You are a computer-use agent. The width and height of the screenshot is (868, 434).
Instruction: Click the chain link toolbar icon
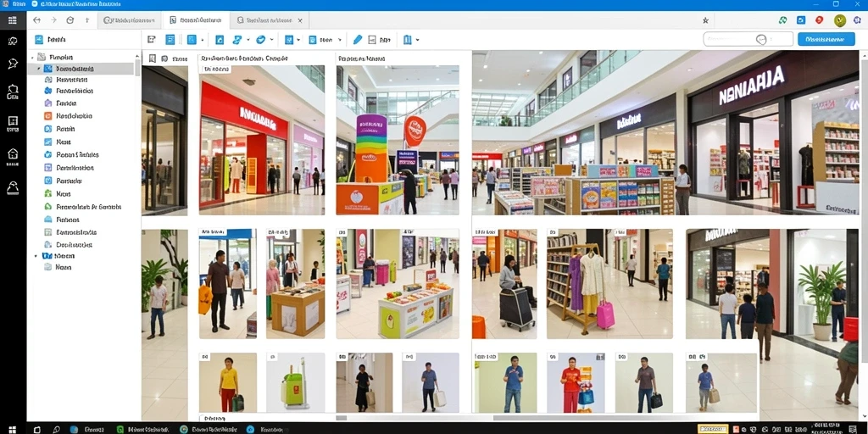pos(237,39)
